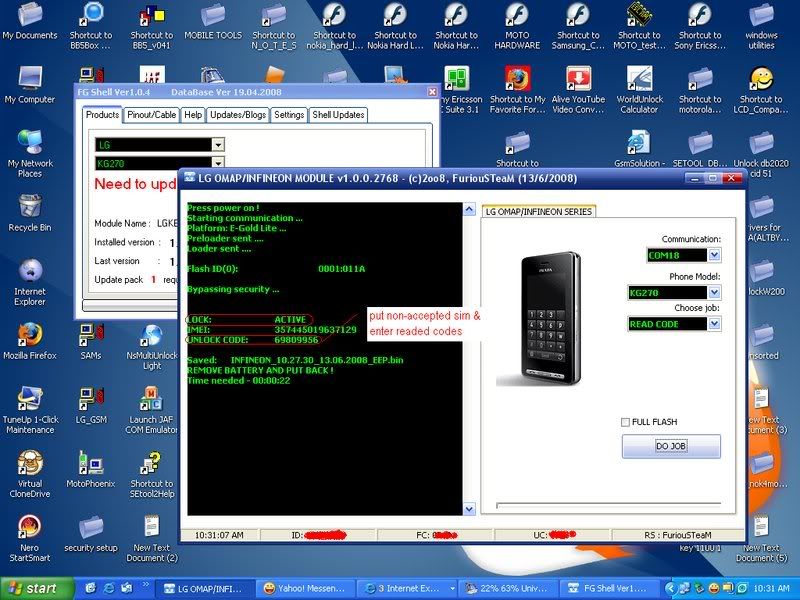The width and height of the screenshot is (800, 600).
Task: Open the Recycle Bin icon
Action: pyautogui.click(x=30, y=213)
